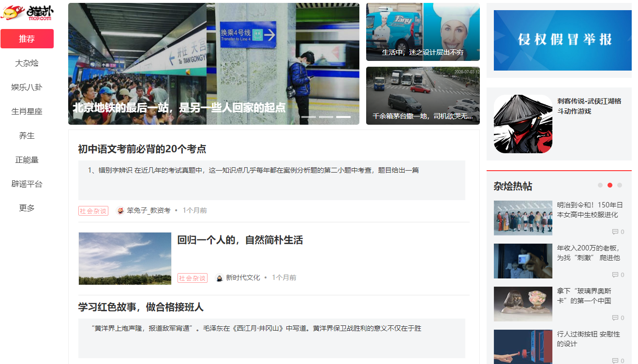Click sky thumbnail of 回归一个人 article
The image size is (638, 364).
pos(125,259)
